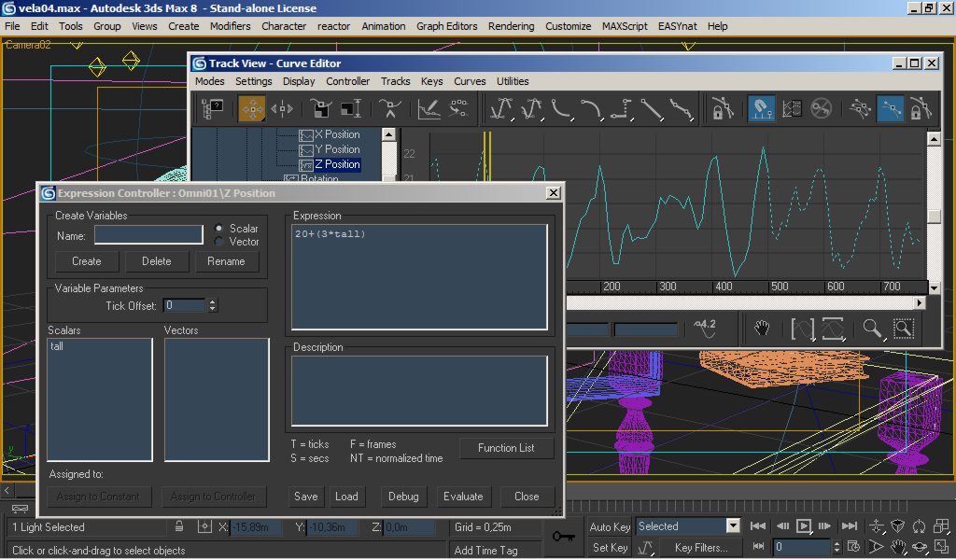Open the Graph Editors main menu
Image resolution: width=956 pixels, height=560 pixels.
point(447,26)
